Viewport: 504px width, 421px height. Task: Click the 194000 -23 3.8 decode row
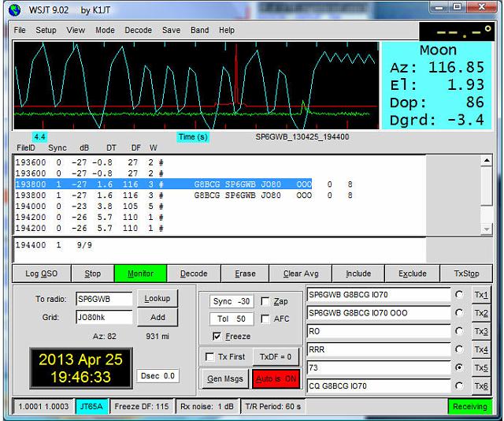tap(89, 206)
